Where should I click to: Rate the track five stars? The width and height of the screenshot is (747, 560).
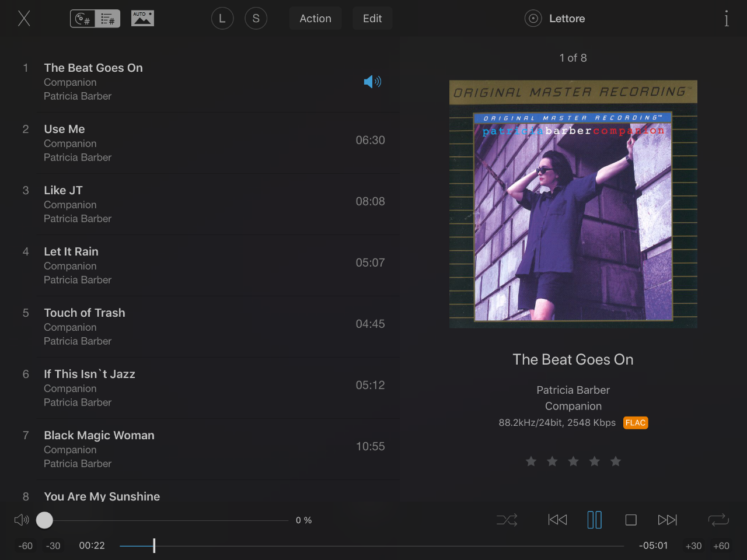[616, 461]
